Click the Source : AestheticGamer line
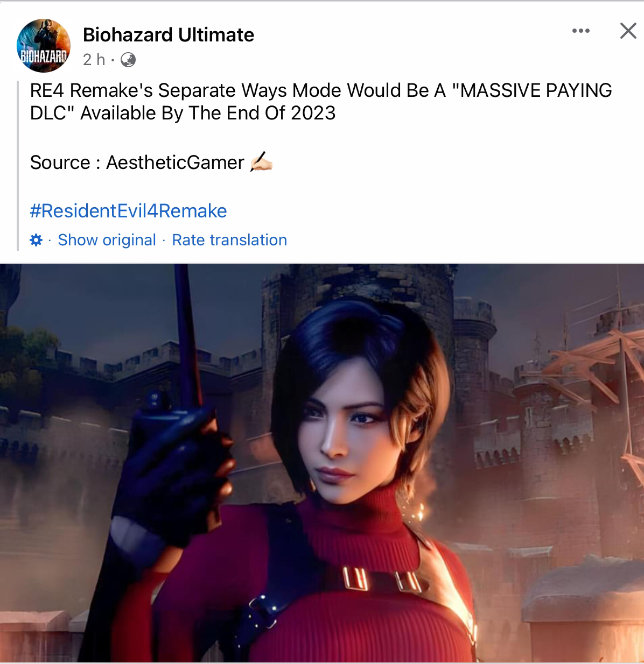 click(x=137, y=163)
